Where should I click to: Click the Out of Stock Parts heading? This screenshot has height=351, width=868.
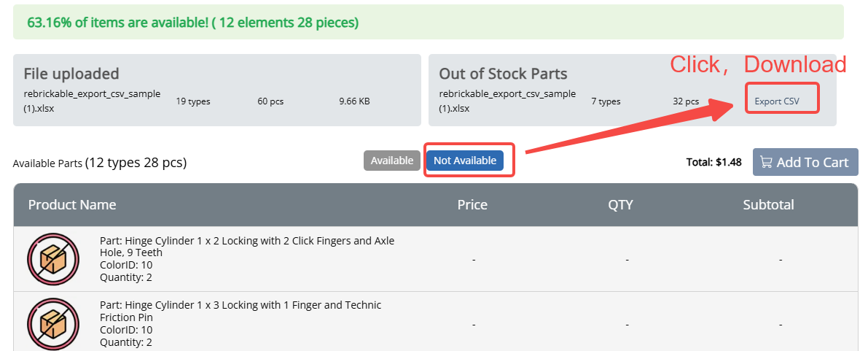(x=503, y=74)
